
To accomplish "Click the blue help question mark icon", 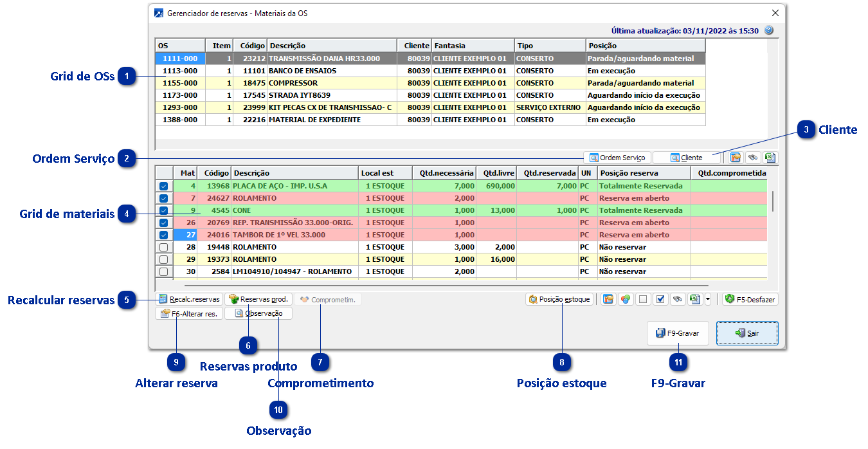I will pyautogui.click(x=768, y=30).
